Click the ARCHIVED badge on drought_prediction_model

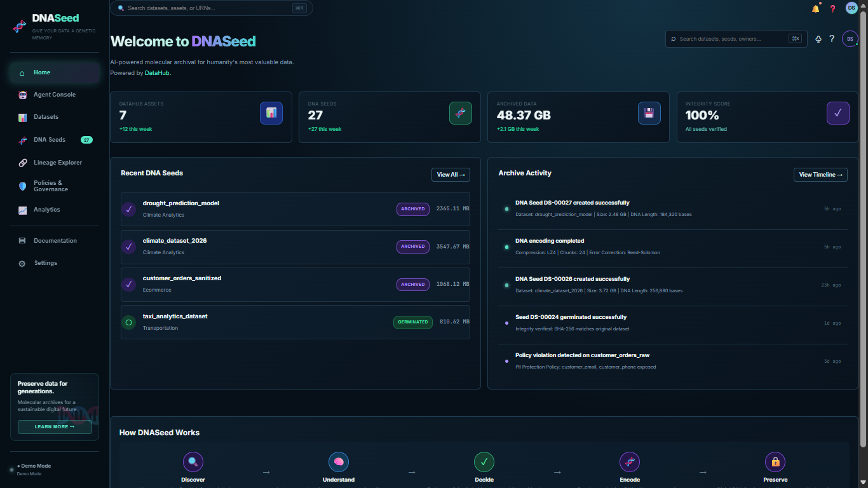point(413,209)
